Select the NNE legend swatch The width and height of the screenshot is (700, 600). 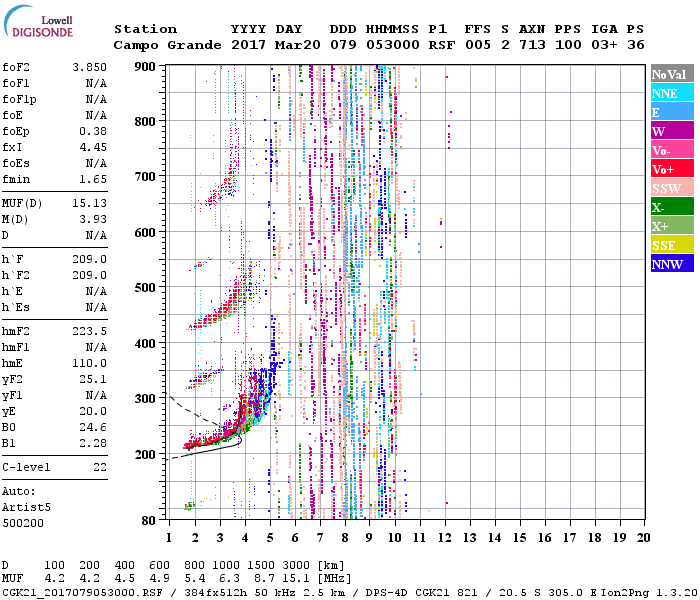click(672, 93)
